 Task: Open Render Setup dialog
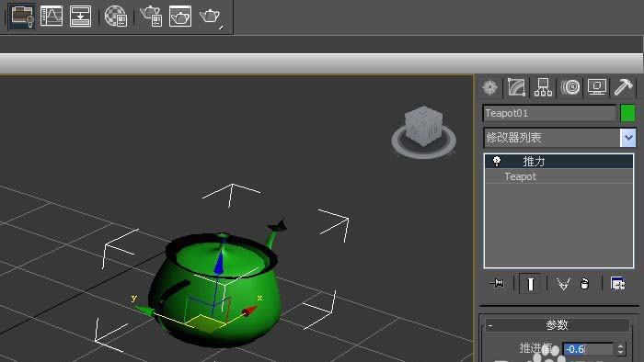coord(151,16)
